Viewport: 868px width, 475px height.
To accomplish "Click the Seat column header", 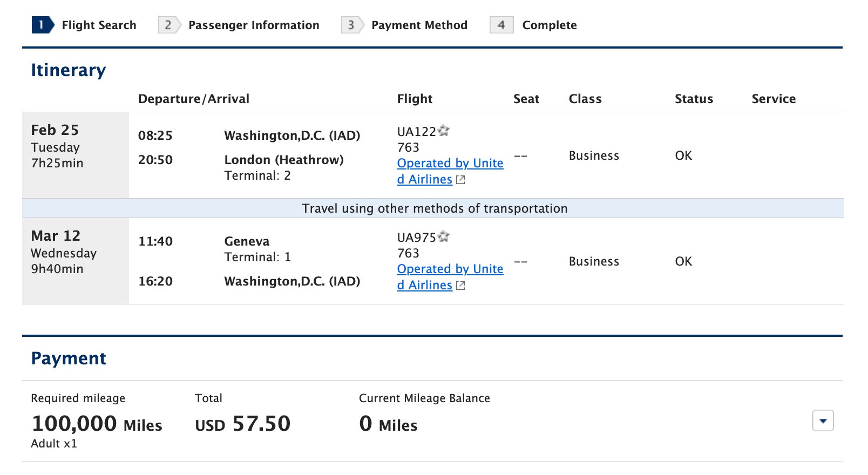I will click(526, 98).
